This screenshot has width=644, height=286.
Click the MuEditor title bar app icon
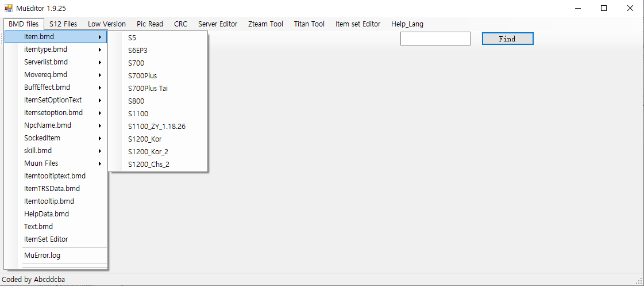tap(8, 8)
